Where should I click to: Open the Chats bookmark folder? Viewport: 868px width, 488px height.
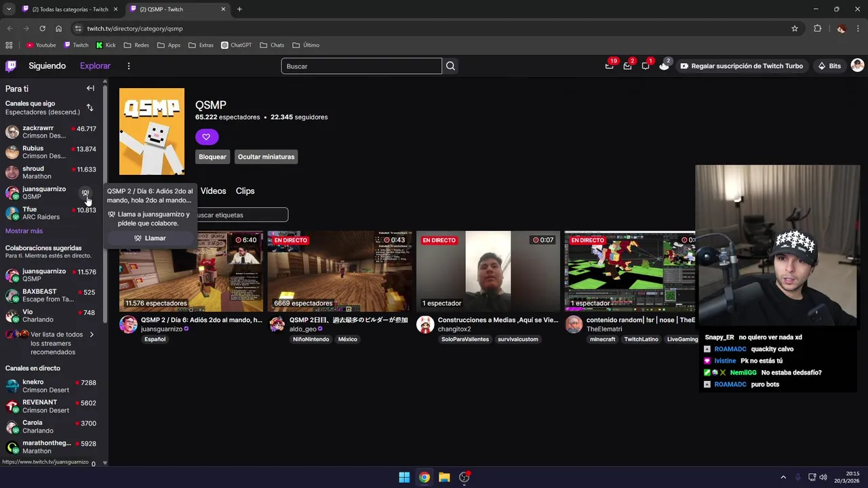point(271,45)
